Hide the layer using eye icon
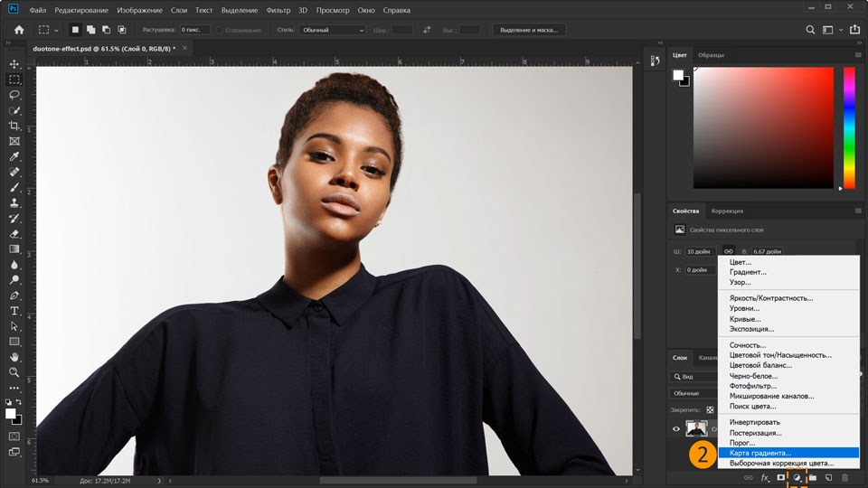Image resolution: width=868 pixels, height=488 pixels. (x=675, y=429)
